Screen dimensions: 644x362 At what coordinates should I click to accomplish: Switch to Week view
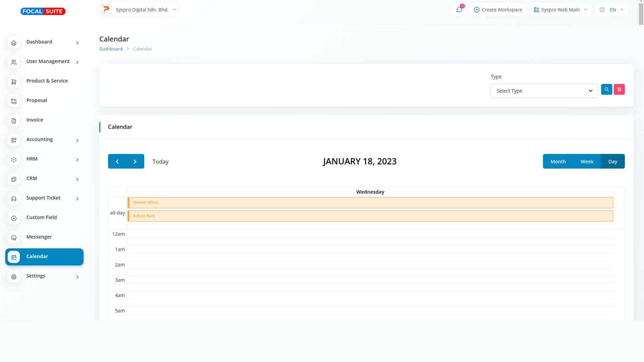[x=587, y=162]
